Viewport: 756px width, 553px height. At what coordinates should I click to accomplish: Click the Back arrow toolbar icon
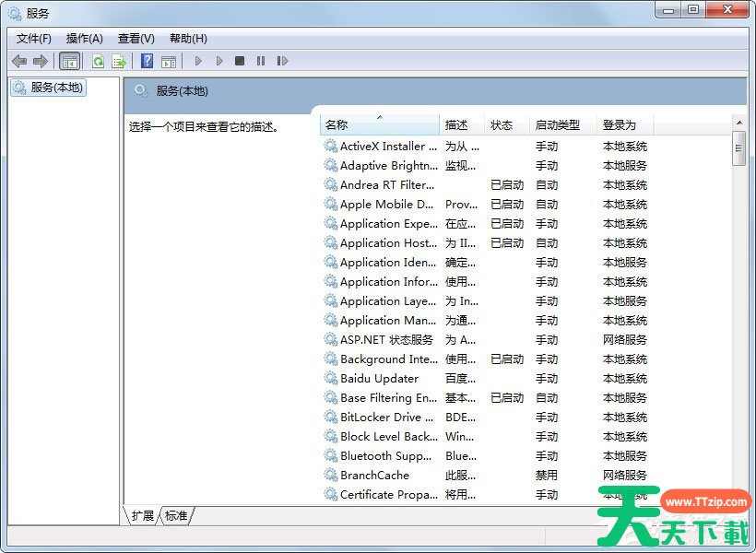pos(19,61)
